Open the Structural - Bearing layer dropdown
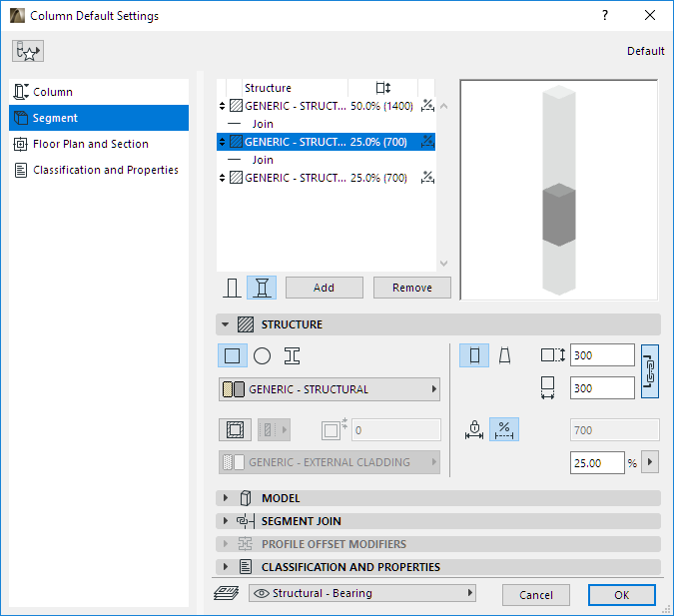The height and width of the screenshot is (616, 674). (361, 593)
